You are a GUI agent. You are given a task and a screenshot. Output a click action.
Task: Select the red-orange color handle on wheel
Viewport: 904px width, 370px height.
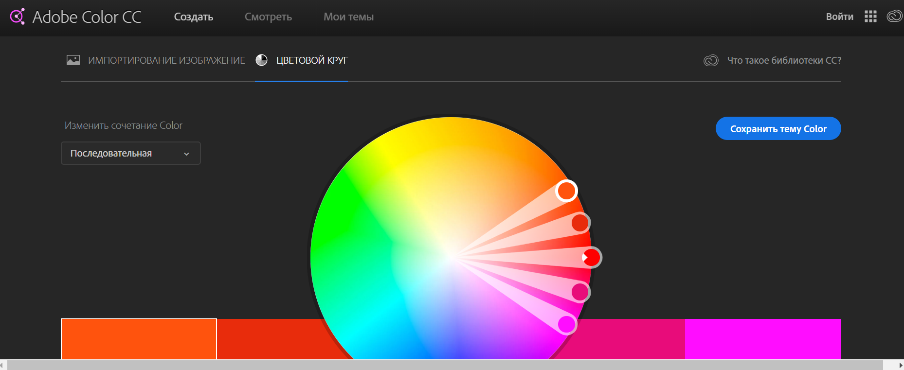pyautogui.click(x=580, y=222)
